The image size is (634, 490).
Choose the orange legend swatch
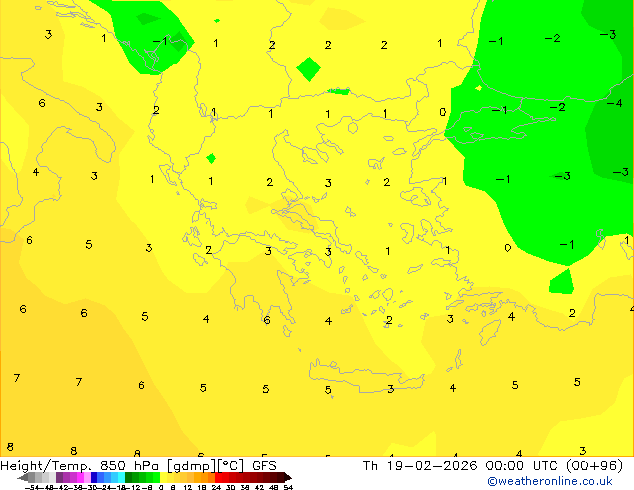pos(198,477)
